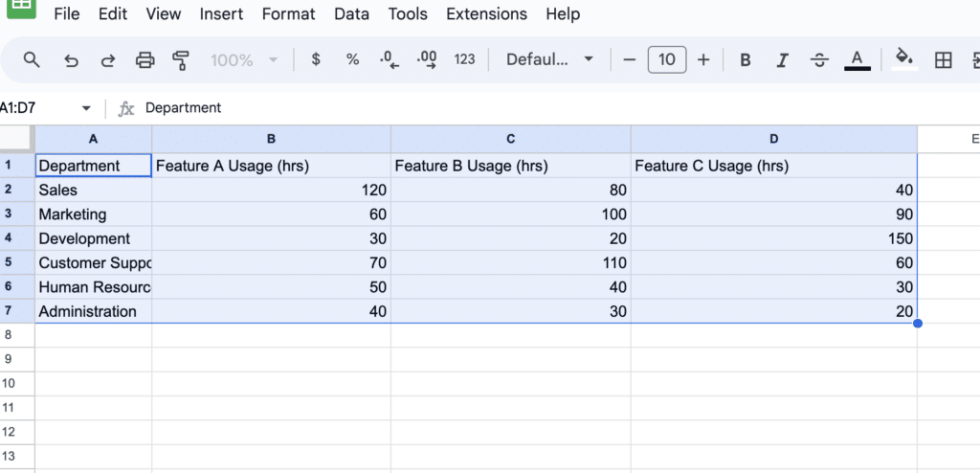
Task: Click the selection fill handle dot
Action: coord(918,324)
